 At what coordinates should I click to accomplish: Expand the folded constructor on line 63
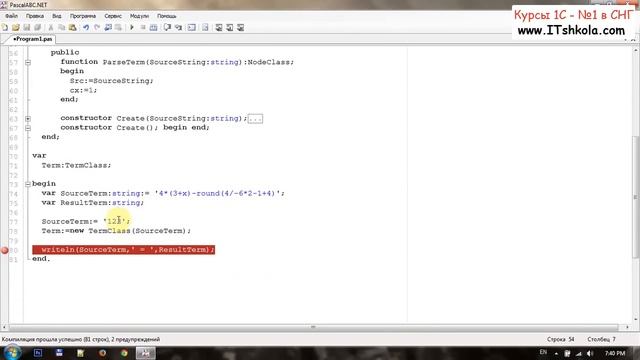pyautogui.click(x=28, y=119)
